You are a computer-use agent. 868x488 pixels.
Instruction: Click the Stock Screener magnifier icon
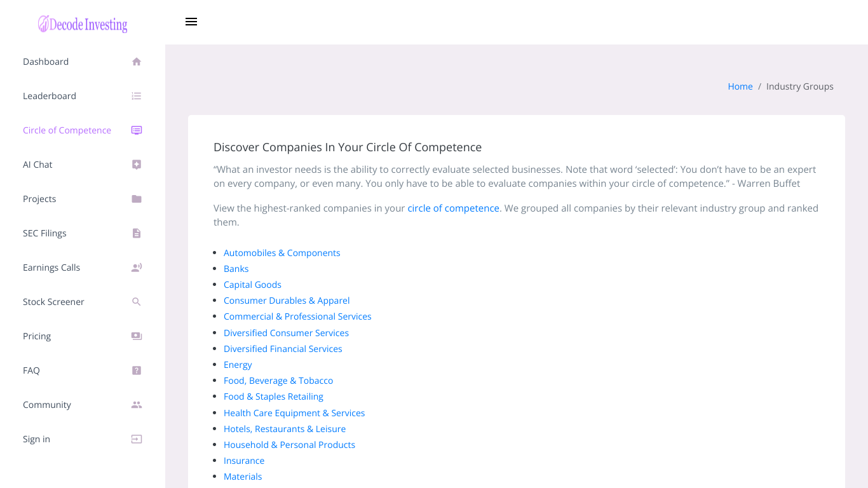137,302
